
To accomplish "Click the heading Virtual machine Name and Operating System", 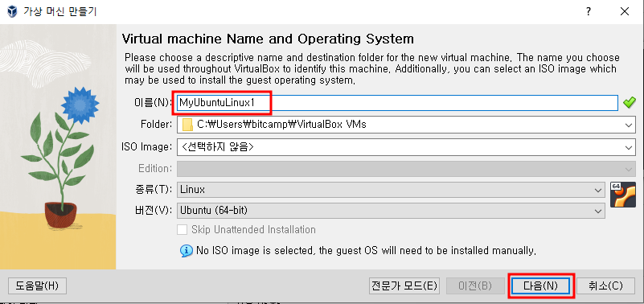I will point(268,39).
